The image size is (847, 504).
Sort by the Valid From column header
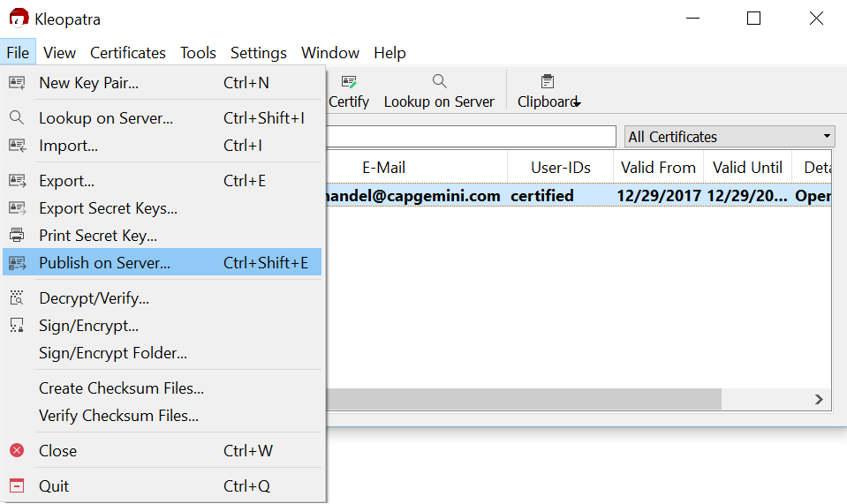(658, 167)
